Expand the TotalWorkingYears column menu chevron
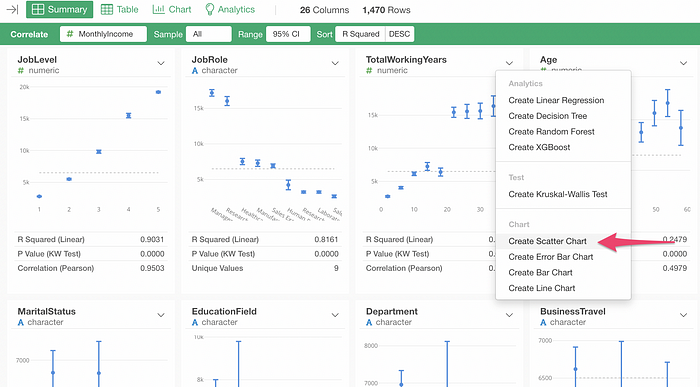The image size is (700, 387). click(x=509, y=63)
